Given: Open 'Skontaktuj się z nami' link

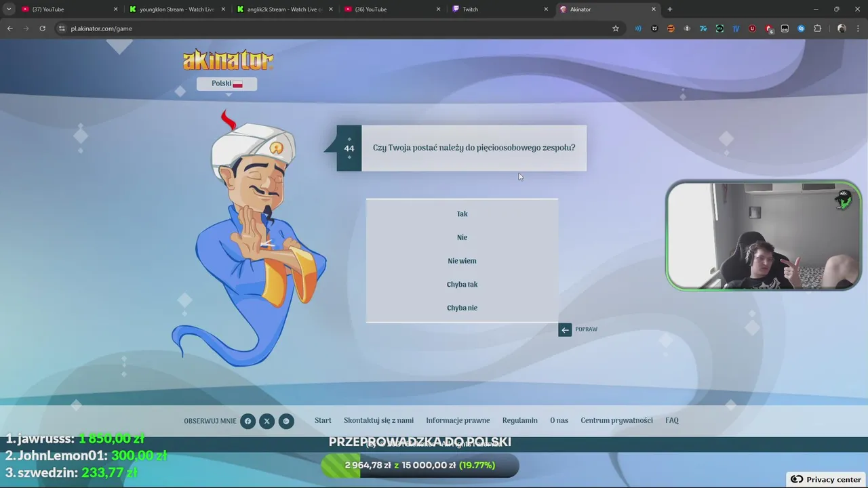Looking at the screenshot, I should pos(378,420).
